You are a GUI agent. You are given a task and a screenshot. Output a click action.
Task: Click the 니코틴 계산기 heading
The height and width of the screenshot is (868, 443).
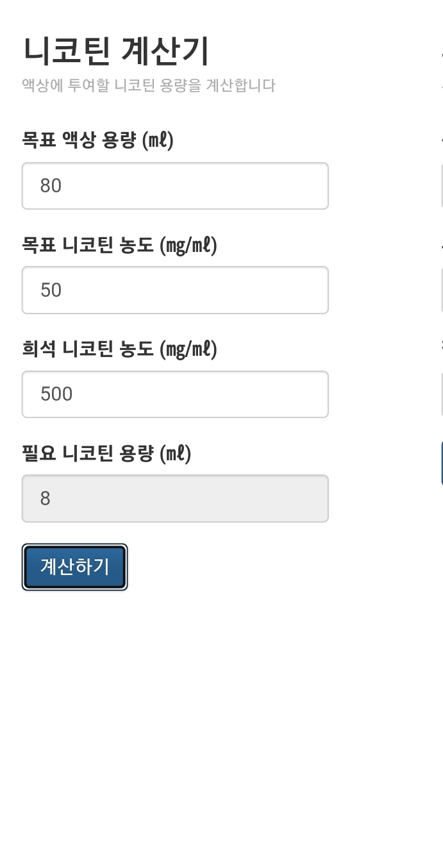point(116,52)
